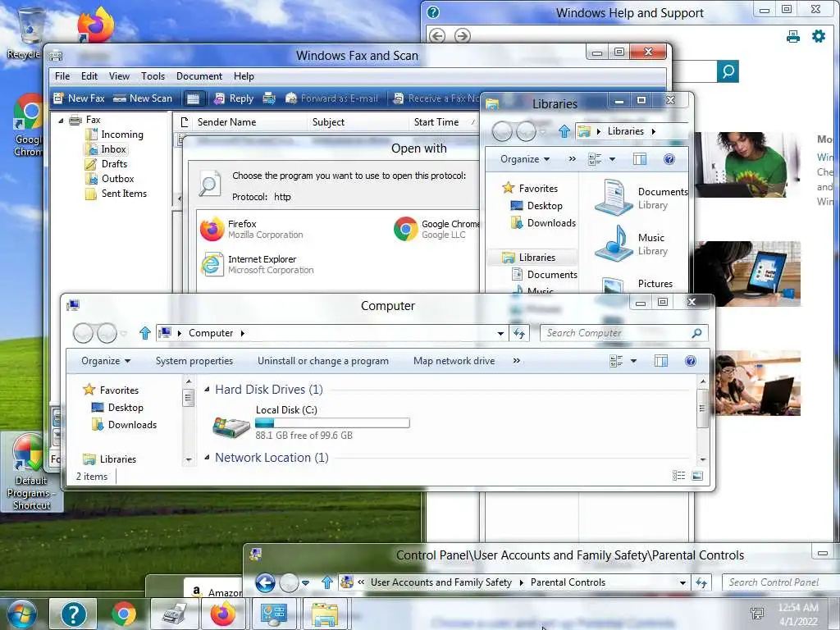Click refresh button in Computer window
This screenshot has width=840, height=630.
(519, 333)
